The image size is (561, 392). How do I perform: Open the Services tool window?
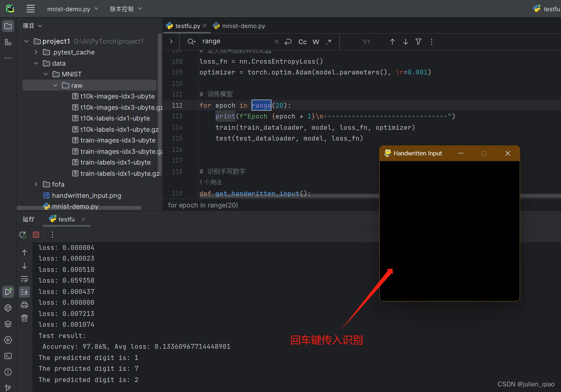8,340
